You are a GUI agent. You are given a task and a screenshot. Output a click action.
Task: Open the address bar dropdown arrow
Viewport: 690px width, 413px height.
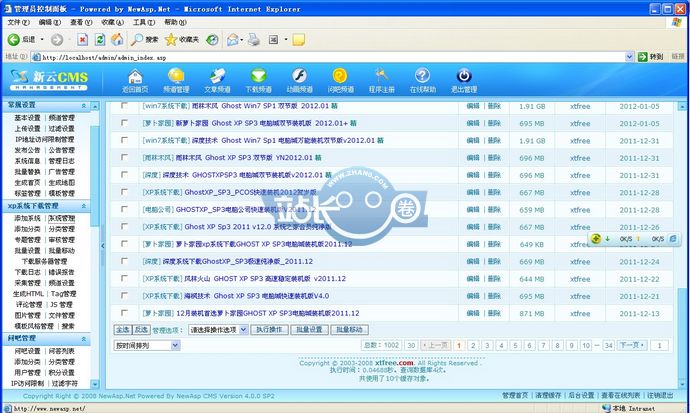(629, 57)
